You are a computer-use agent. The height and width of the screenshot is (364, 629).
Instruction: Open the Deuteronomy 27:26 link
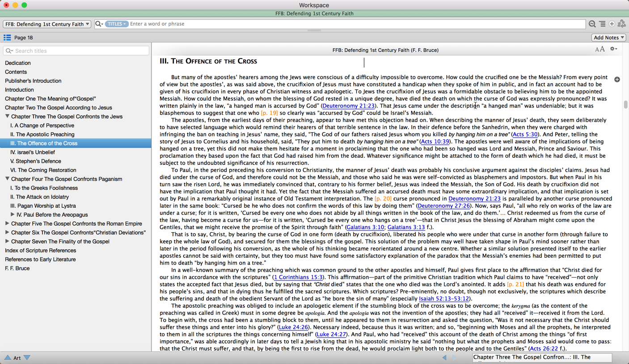pos(443,206)
